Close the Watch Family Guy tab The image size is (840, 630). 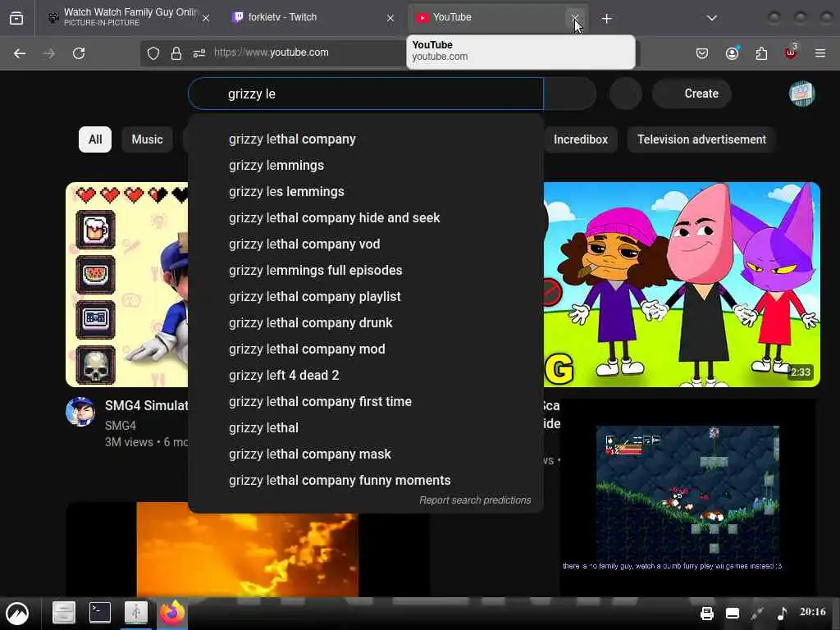tap(206, 18)
